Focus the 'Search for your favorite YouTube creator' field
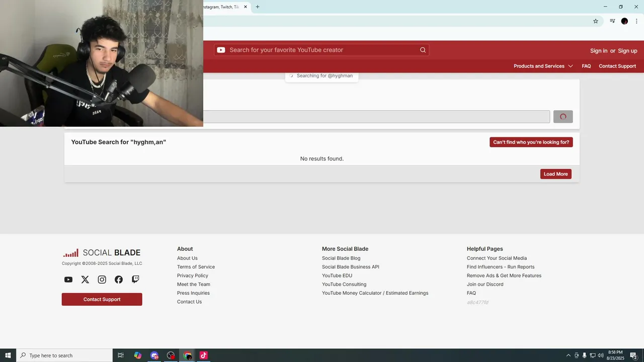644x362 pixels. click(322, 50)
